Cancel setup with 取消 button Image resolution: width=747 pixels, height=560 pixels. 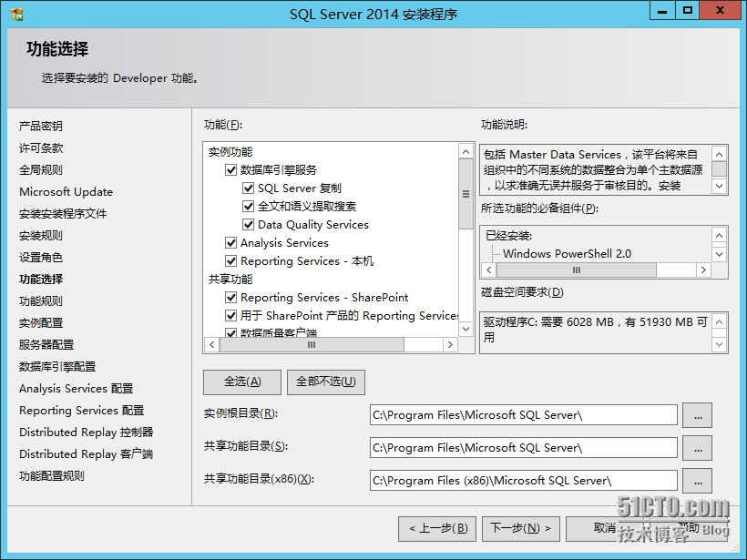[x=604, y=528]
